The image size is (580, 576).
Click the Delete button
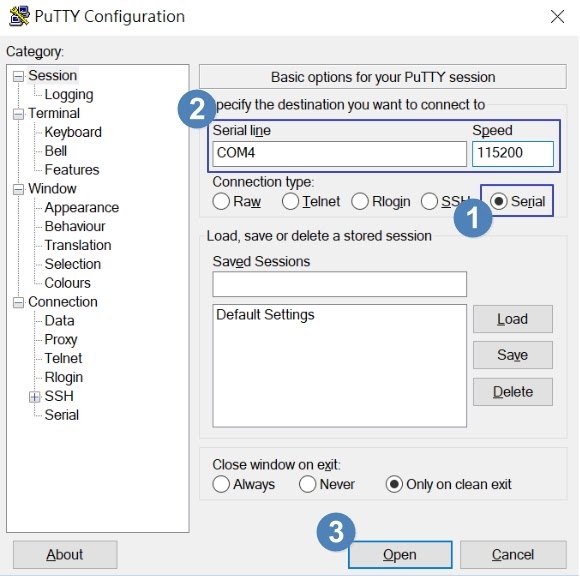pyautogui.click(x=513, y=392)
